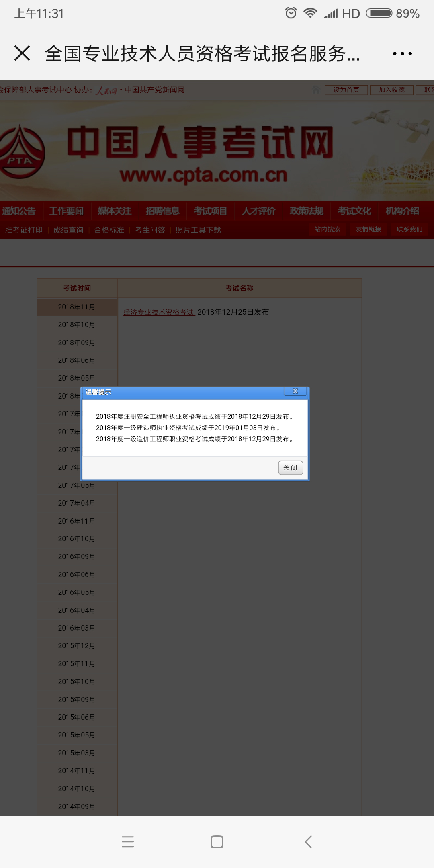Screen dimensions: 434x868
Task: Click the 照片工具下载 link
Action: [x=198, y=230]
